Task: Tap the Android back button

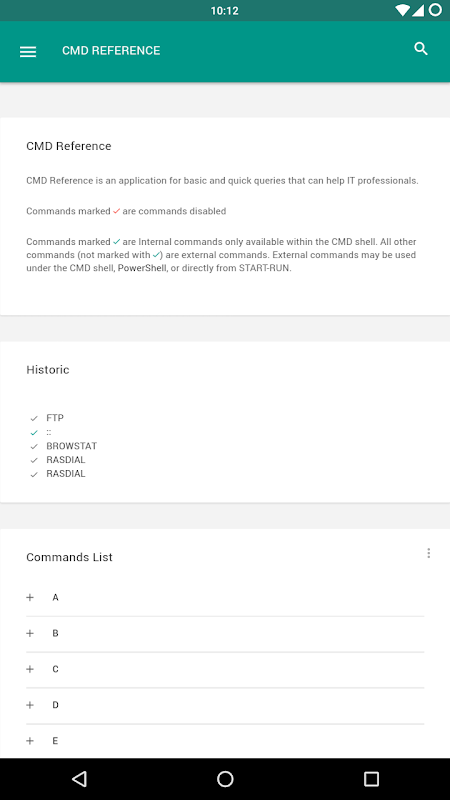Action: (79, 779)
